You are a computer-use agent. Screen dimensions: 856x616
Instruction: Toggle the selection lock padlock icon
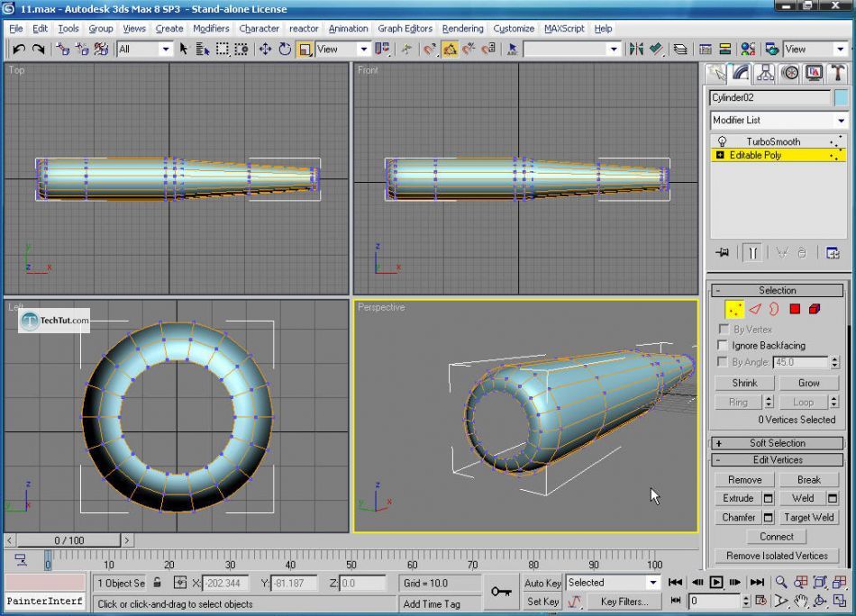coord(157,583)
